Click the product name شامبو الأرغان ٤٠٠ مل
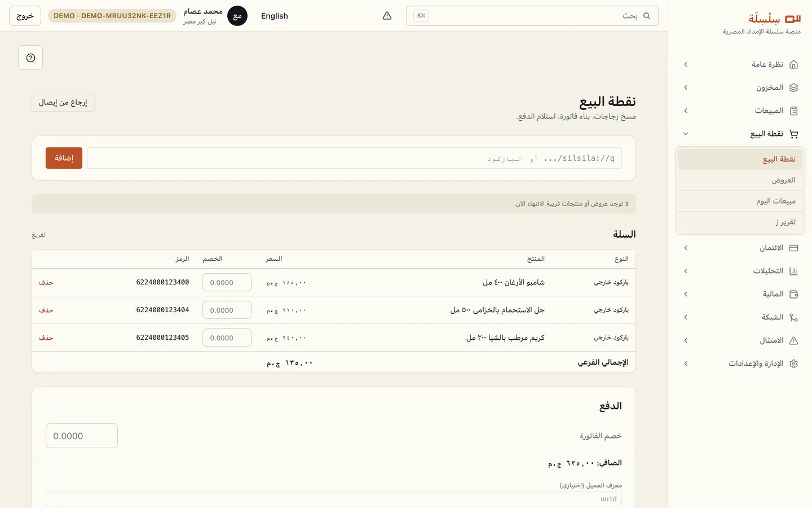The image size is (812, 508). point(514,282)
